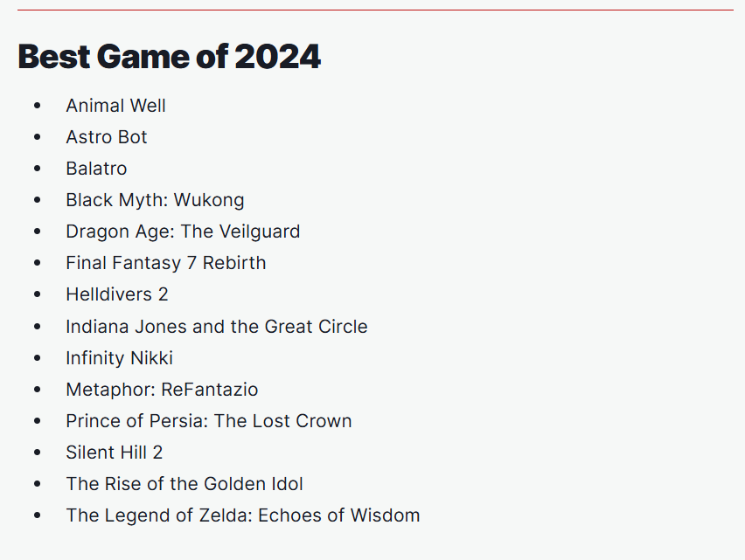
Task: Click Indiana Jones and the Great Circle
Action: click(x=216, y=327)
